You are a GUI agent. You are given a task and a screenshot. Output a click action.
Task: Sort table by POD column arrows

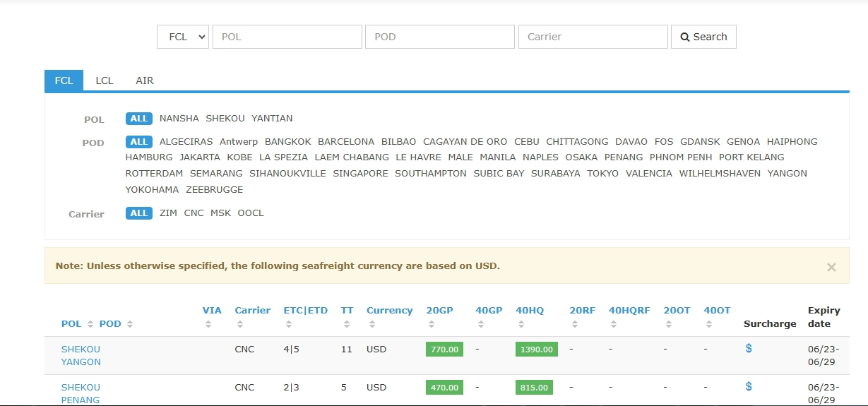(x=130, y=325)
